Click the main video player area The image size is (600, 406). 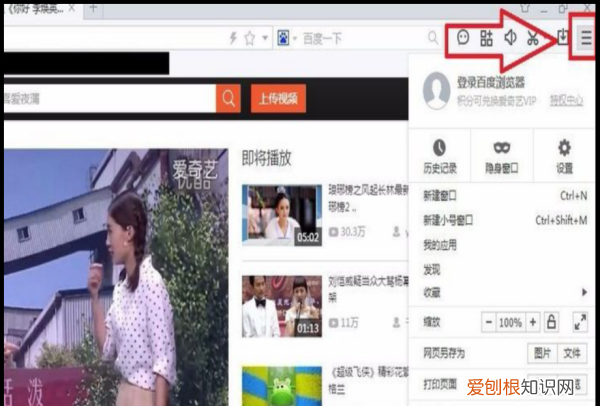116,277
